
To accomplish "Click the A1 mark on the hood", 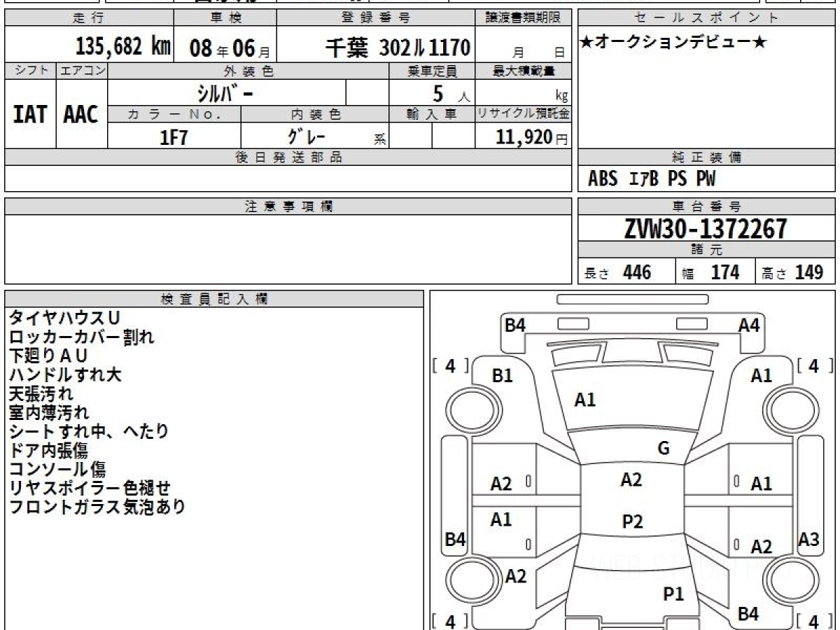I will click(585, 400).
